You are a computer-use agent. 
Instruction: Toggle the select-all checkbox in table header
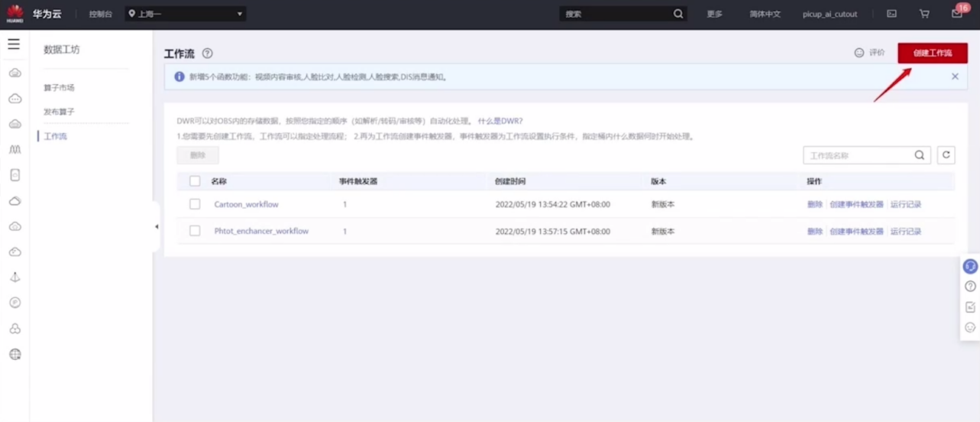point(195,181)
